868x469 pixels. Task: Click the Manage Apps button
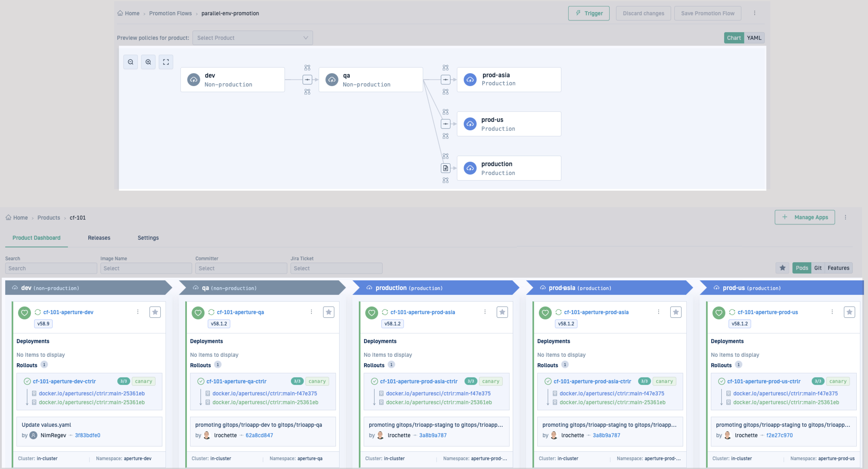805,217
